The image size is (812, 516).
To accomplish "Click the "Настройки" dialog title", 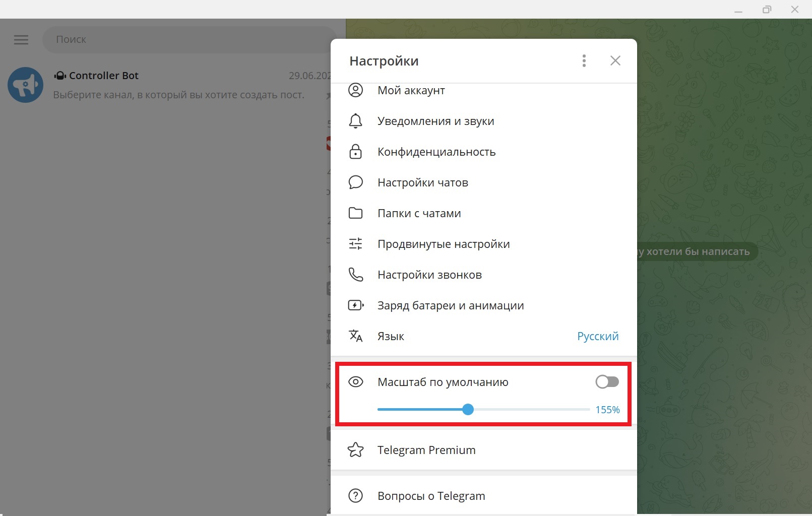I will point(384,61).
